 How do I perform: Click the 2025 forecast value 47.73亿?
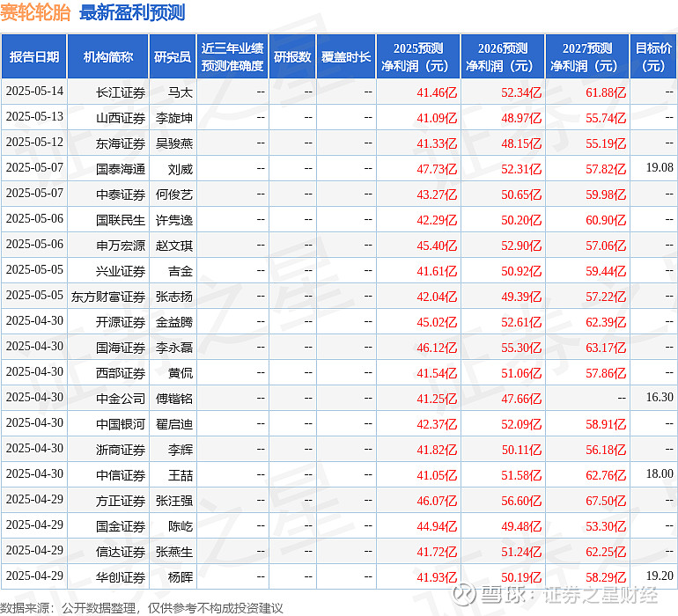coord(437,169)
